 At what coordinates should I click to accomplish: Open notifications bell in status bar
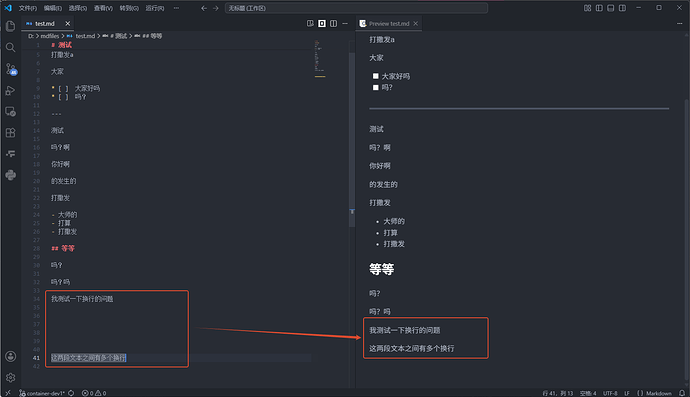coord(682,393)
